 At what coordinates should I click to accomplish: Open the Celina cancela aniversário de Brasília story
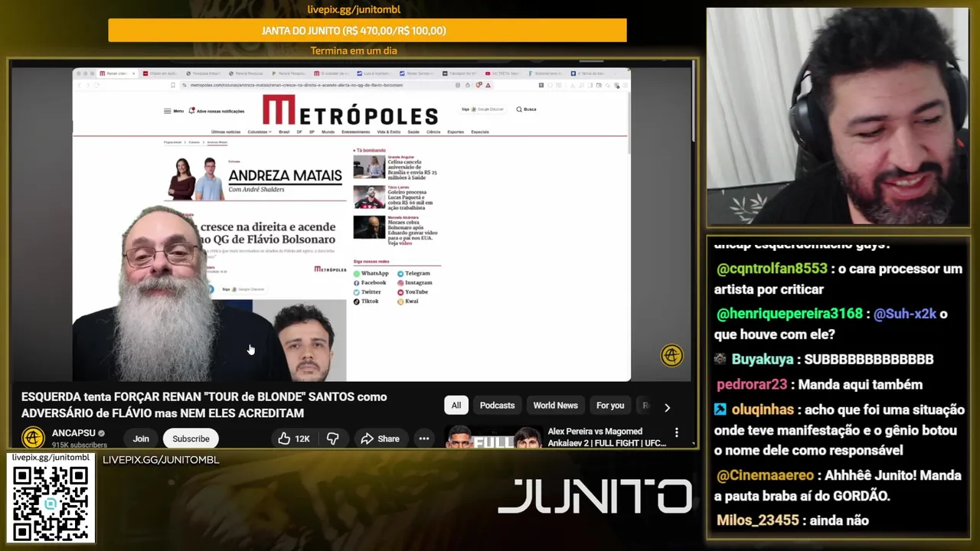pyautogui.click(x=412, y=170)
